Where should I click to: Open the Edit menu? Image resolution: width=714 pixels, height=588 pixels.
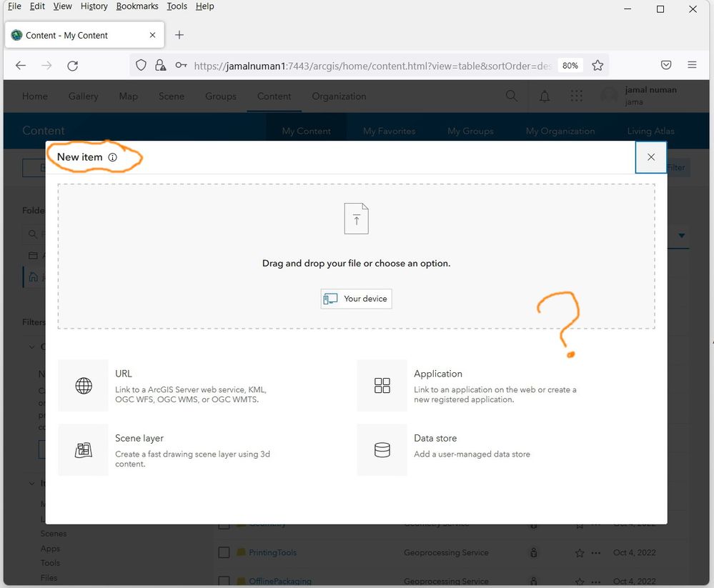pyautogui.click(x=37, y=6)
